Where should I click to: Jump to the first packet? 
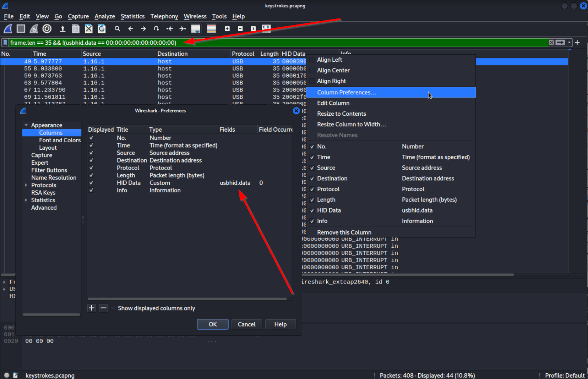coord(170,29)
